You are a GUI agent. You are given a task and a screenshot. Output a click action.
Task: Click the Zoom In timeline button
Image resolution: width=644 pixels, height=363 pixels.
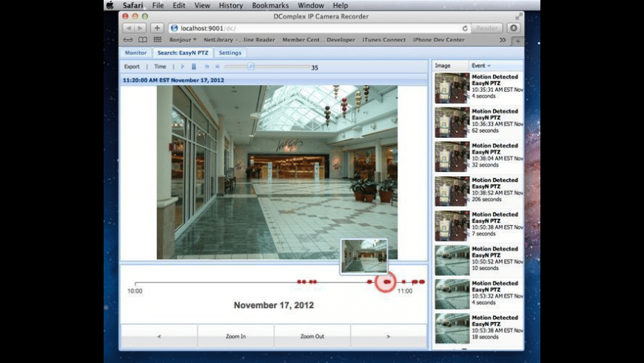[x=235, y=336]
